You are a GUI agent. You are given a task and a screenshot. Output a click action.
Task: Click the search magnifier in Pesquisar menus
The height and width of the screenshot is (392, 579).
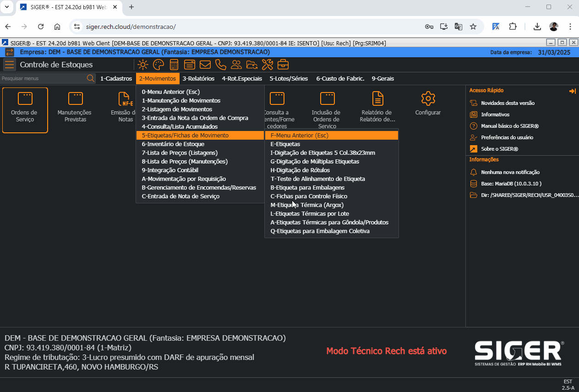(x=91, y=78)
